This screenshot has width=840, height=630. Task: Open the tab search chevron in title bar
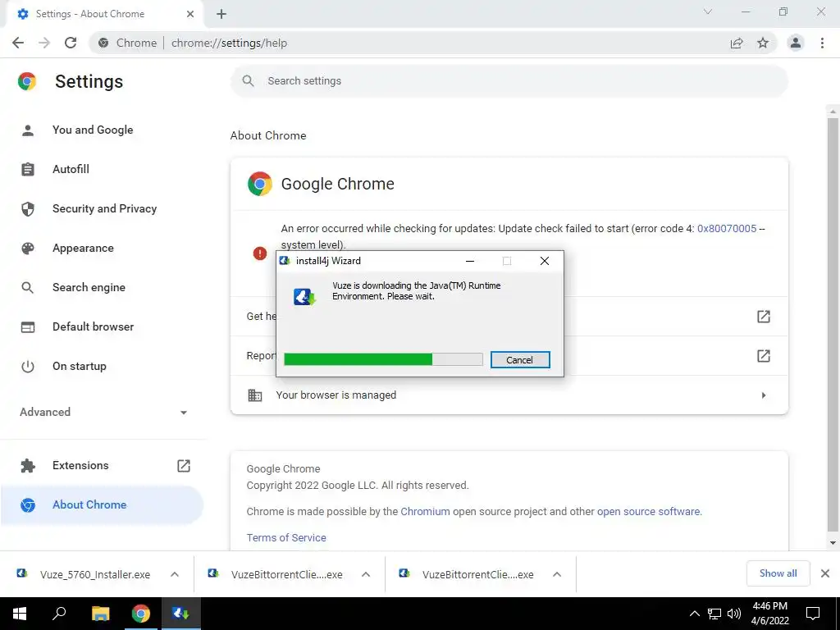[708, 11]
